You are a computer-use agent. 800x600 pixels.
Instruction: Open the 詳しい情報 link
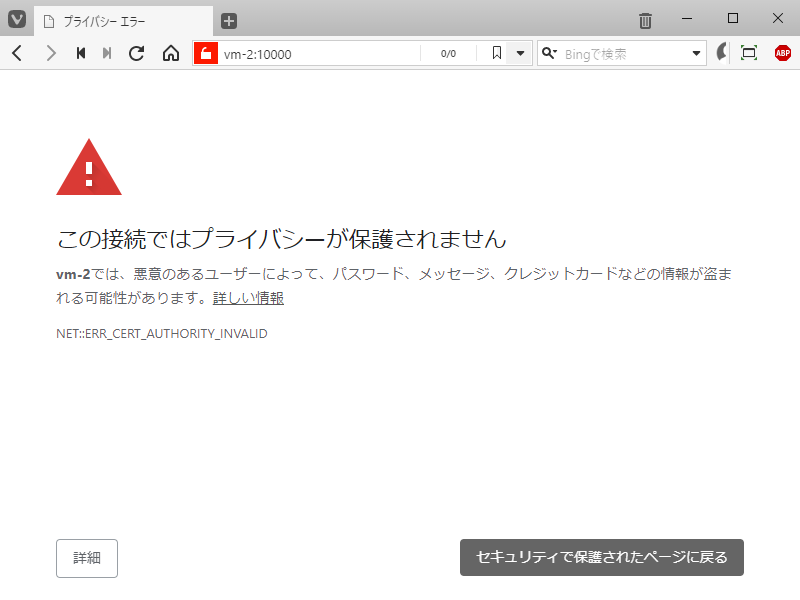[x=246, y=297]
